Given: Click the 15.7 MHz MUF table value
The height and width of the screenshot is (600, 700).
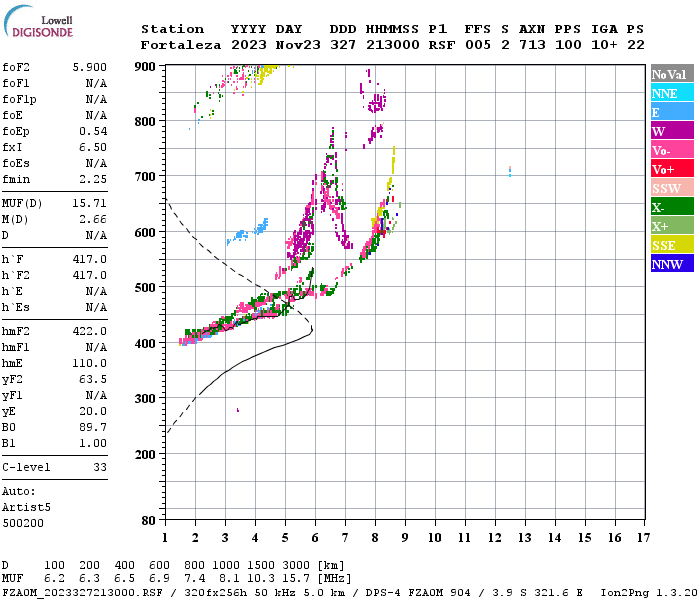Looking at the screenshot, I should pos(296,579).
